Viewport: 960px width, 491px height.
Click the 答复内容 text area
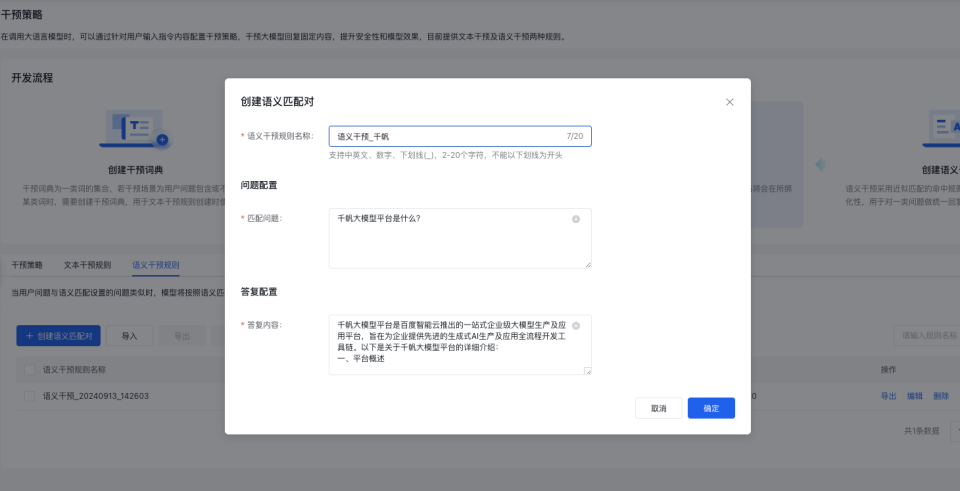[x=460, y=345]
